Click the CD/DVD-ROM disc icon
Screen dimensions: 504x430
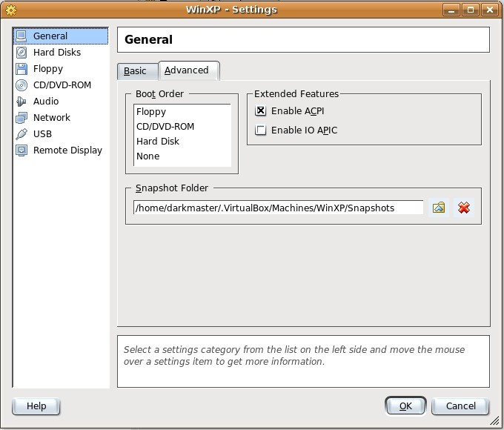tap(21, 85)
